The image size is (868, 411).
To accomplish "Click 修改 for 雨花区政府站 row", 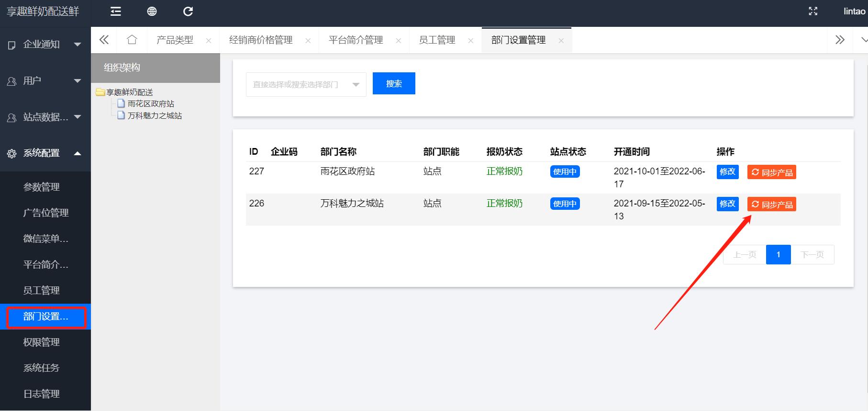I will [727, 172].
